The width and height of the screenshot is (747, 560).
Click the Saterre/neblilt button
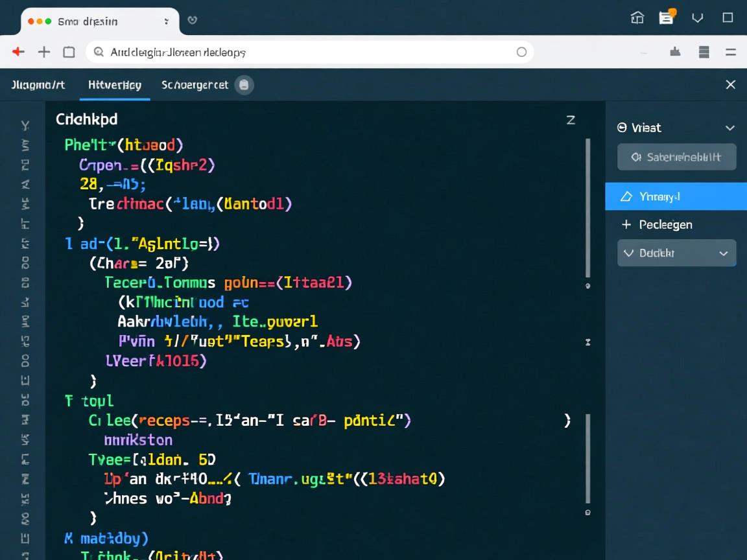click(x=676, y=157)
